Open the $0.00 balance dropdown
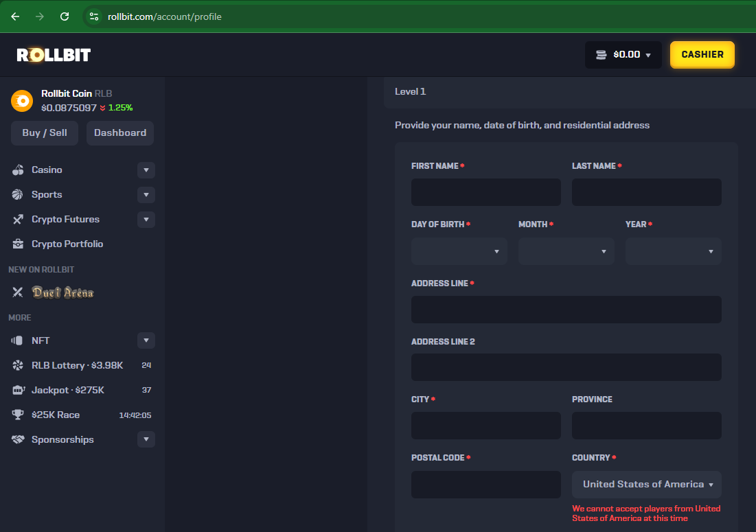The height and width of the screenshot is (532, 756). point(623,55)
